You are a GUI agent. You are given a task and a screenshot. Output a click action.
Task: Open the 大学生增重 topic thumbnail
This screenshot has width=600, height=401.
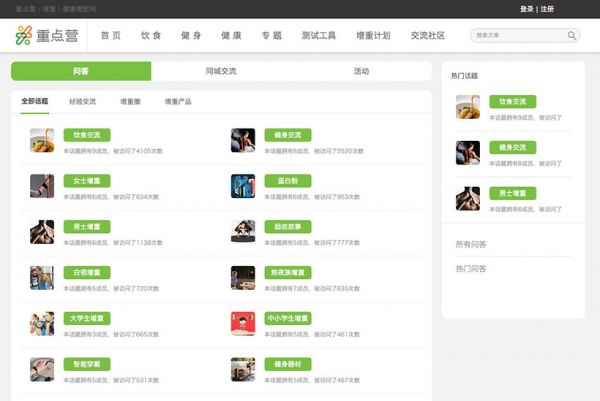point(42,324)
